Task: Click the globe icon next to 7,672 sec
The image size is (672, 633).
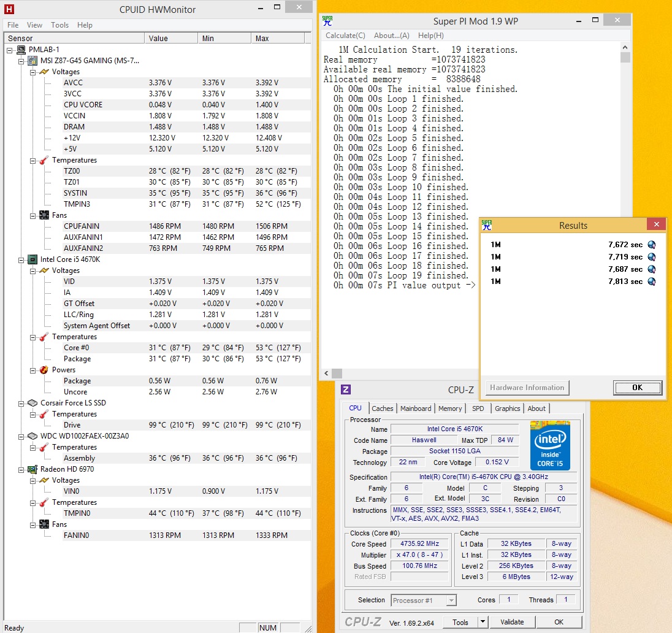Action: coord(651,245)
